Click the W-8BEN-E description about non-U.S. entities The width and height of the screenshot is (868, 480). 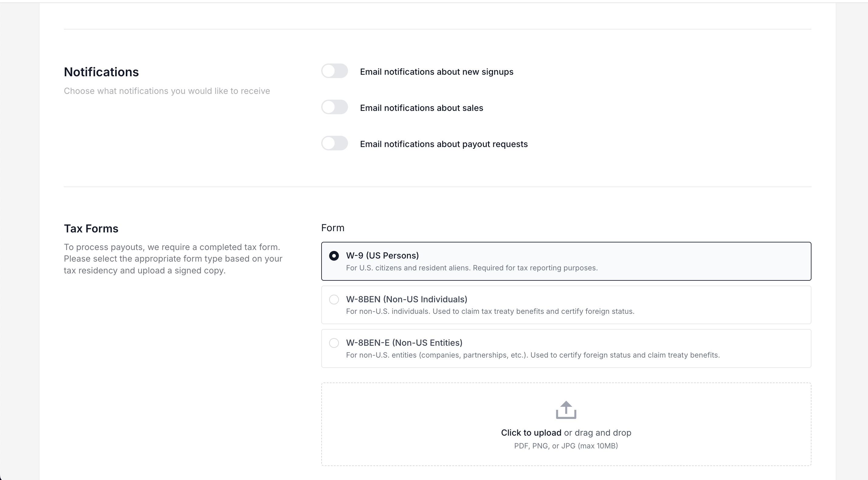(533, 355)
